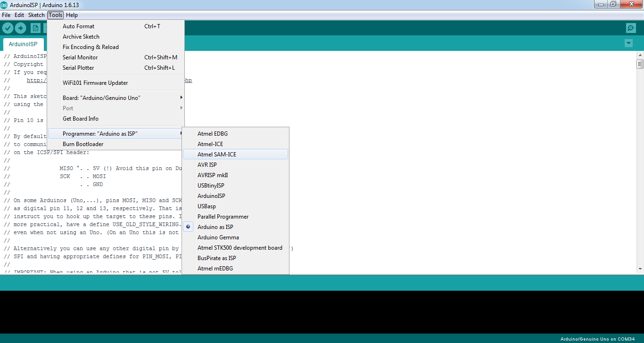Click the editor scrollbar up arrow
The width and height of the screenshot is (644, 343).
pos(640,55)
